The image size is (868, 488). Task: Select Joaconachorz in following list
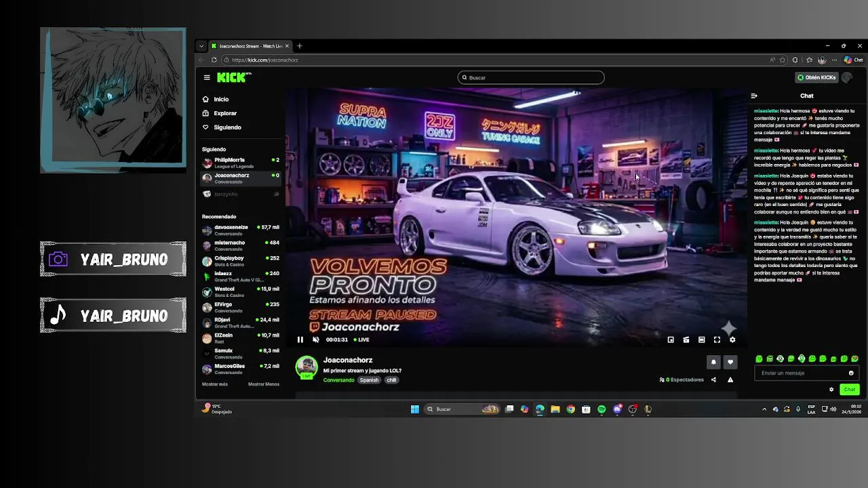(x=241, y=178)
